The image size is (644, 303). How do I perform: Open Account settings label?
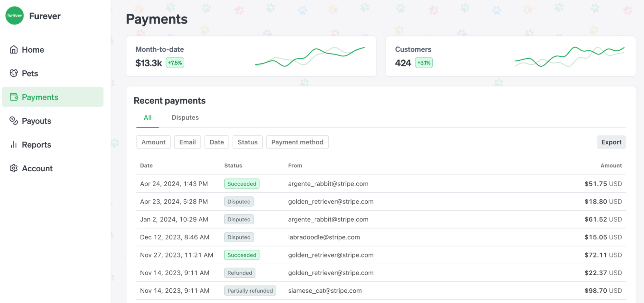(x=37, y=168)
